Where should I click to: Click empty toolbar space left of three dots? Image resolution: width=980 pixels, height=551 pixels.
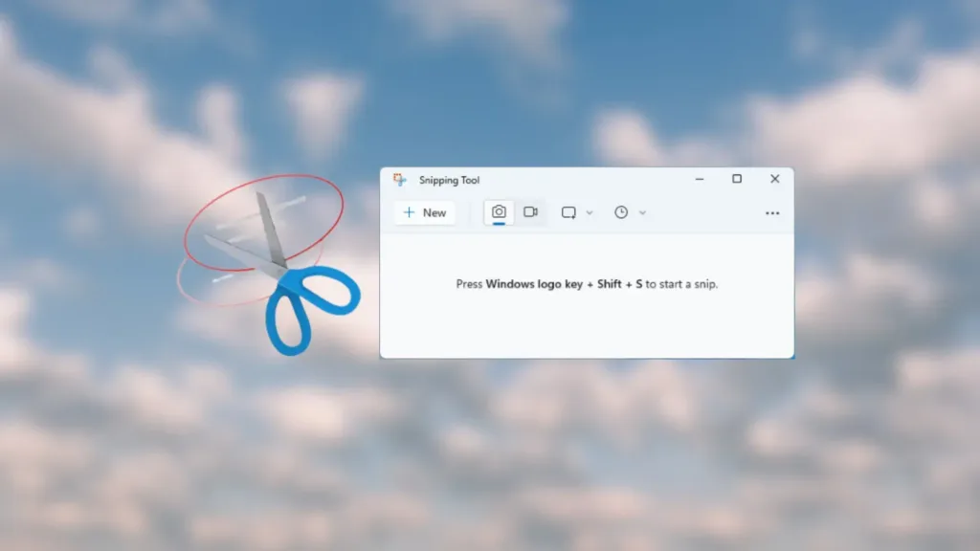click(x=708, y=212)
